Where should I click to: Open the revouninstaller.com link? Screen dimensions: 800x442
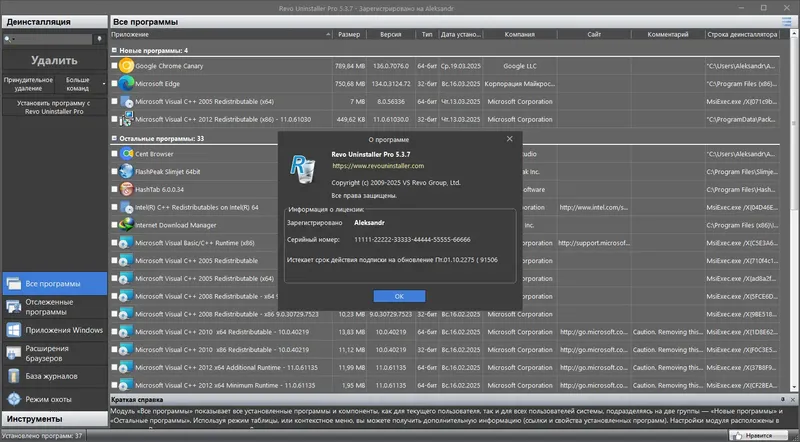point(378,166)
